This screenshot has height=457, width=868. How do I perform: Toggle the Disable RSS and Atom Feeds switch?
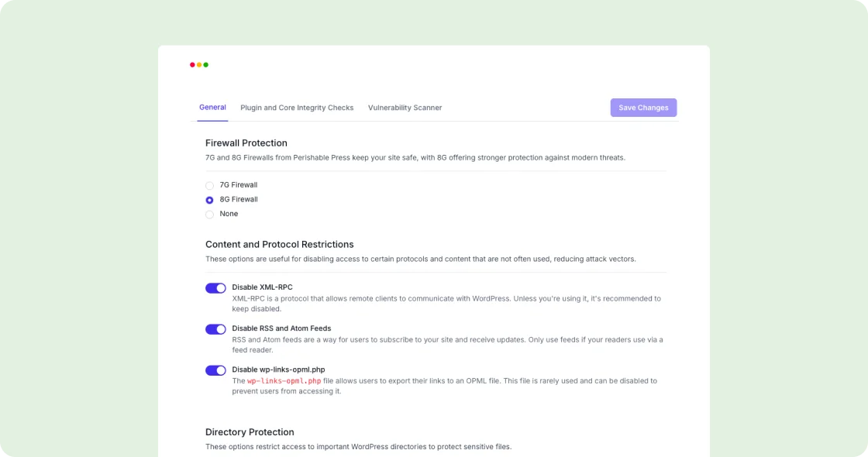(215, 329)
